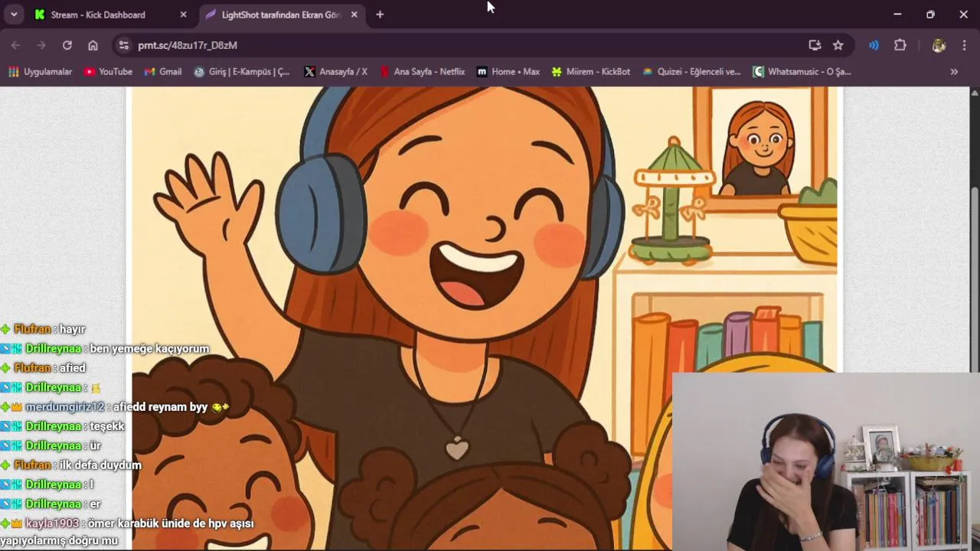Open Uygulamalar apps bookmark

pos(40,71)
